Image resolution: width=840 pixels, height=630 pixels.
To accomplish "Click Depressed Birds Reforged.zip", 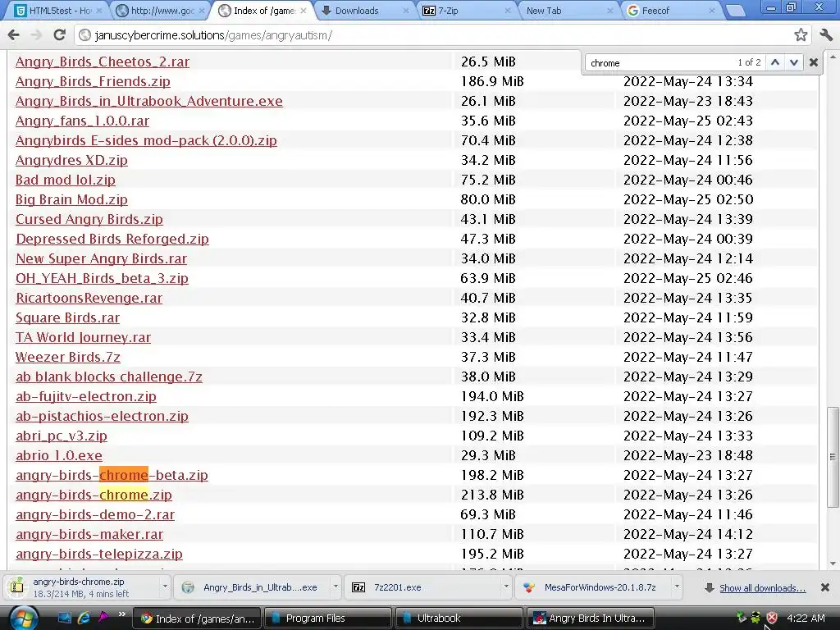I will click(112, 240).
